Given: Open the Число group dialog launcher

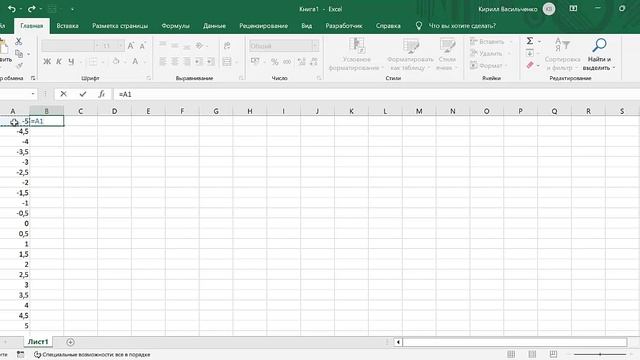Looking at the screenshot, I should point(319,78).
